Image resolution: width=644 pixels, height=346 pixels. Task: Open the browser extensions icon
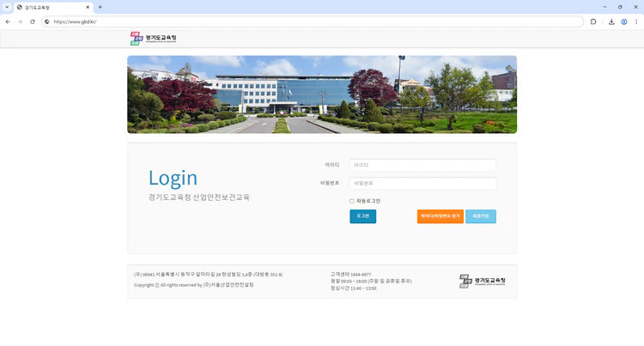pyautogui.click(x=593, y=21)
